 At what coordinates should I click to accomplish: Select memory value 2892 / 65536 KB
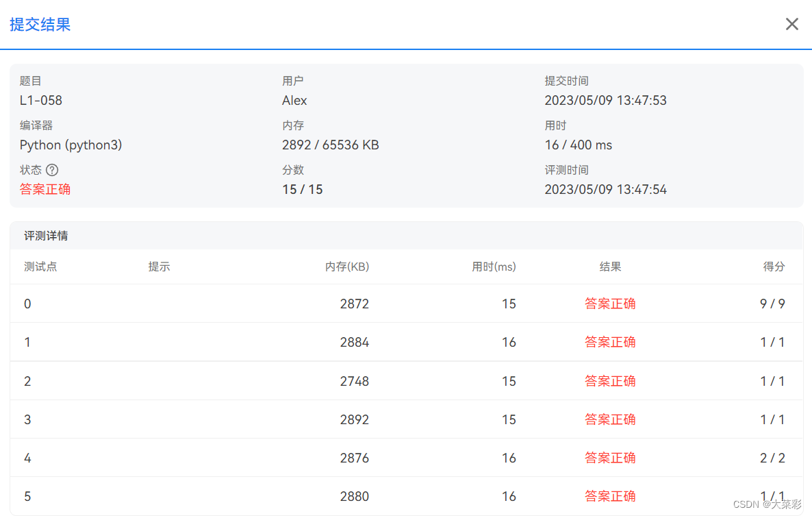331,145
